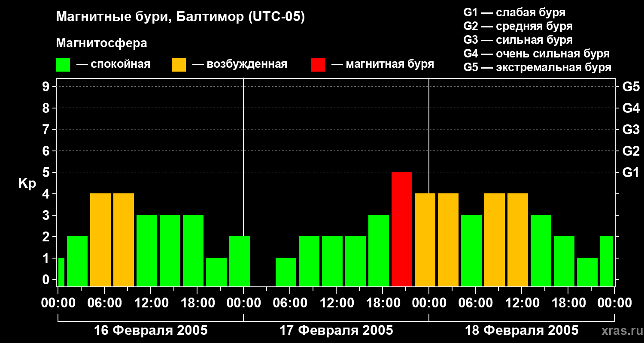644x343 pixels.
Task: Click the 'Магнитосфера' heading
Action: tap(101, 43)
